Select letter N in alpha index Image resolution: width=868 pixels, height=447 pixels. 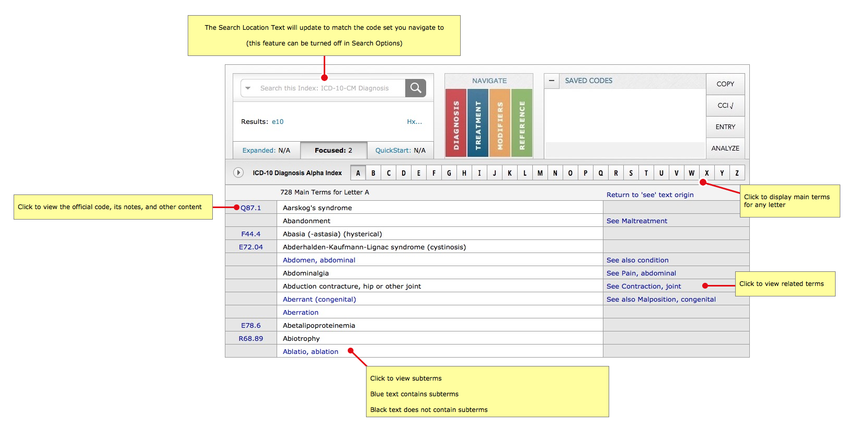coord(555,173)
